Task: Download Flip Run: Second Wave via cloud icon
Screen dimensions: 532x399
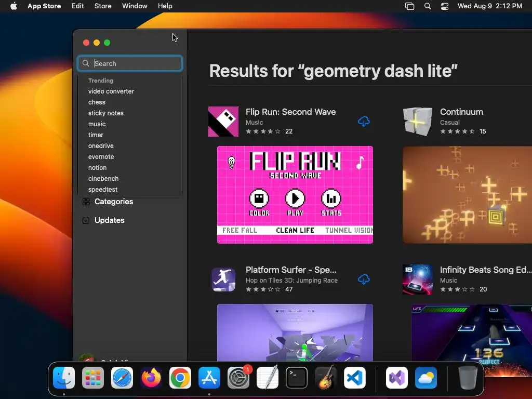Action: (x=364, y=122)
